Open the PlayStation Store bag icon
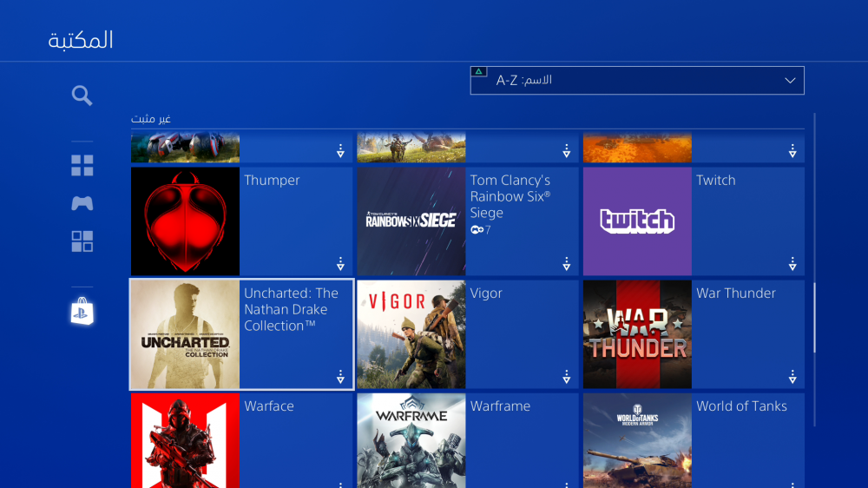868x488 pixels. (x=82, y=312)
